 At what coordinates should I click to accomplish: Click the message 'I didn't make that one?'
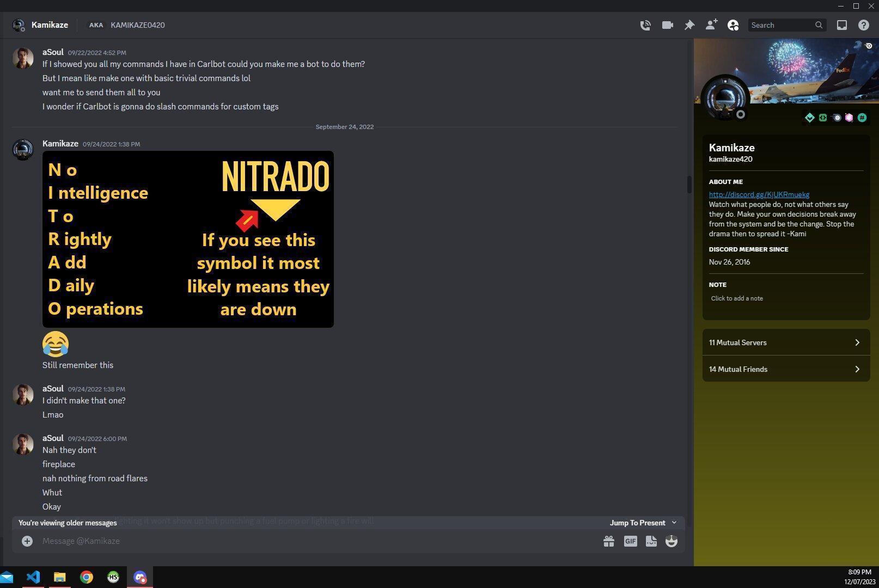[84, 401]
